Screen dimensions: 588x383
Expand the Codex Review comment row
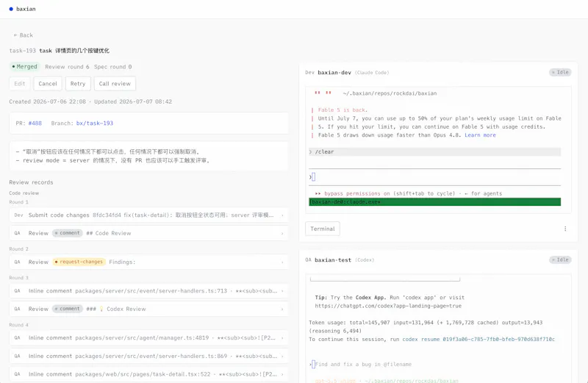tap(149, 309)
